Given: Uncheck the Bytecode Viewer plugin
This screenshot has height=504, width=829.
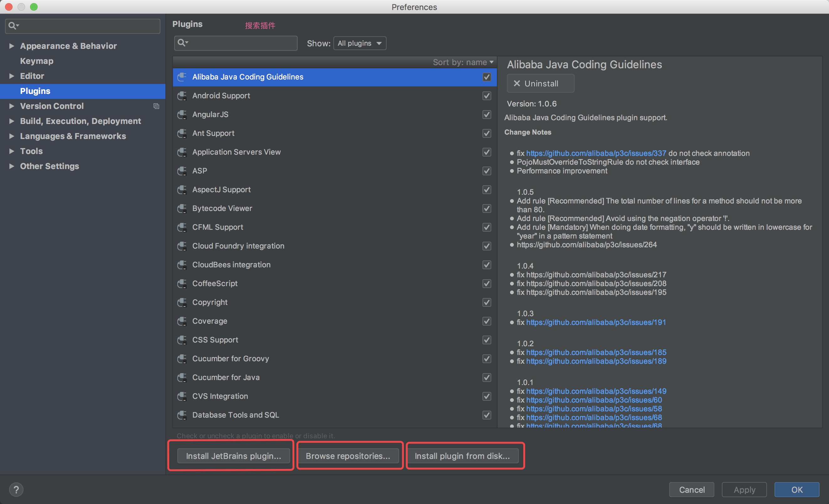Looking at the screenshot, I should click(x=487, y=208).
